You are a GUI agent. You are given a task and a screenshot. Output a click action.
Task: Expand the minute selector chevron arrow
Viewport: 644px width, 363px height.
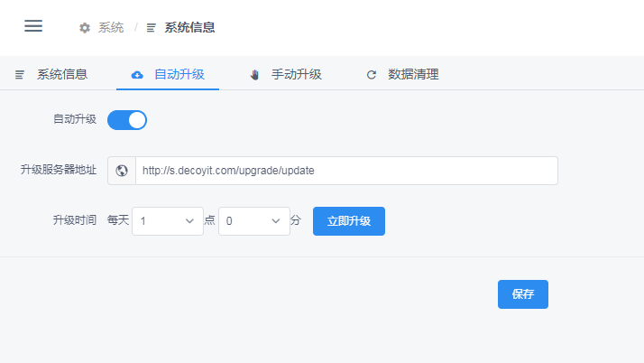pos(276,221)
